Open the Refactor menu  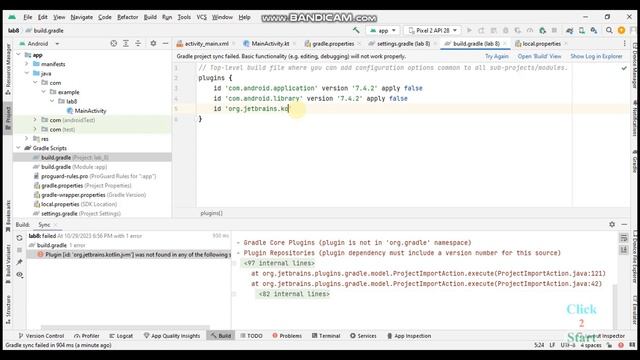click(127, 17)
